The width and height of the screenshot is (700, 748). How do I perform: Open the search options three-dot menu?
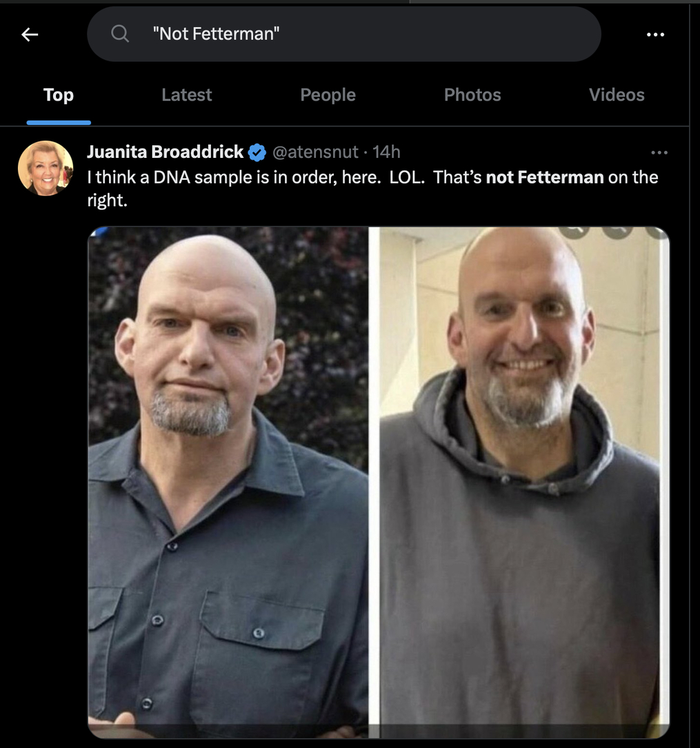[x=655, y=34]
